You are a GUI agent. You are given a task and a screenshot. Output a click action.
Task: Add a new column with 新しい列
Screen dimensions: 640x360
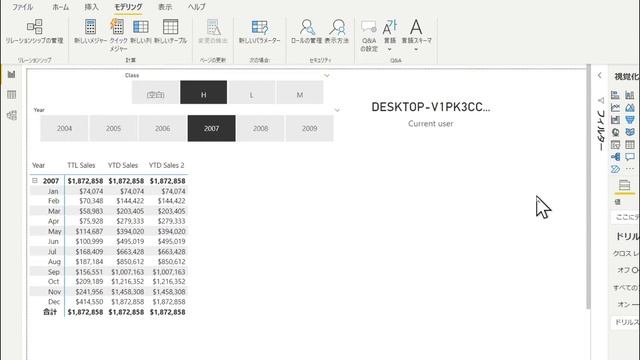pyautogui.click(x=141, y=31)
